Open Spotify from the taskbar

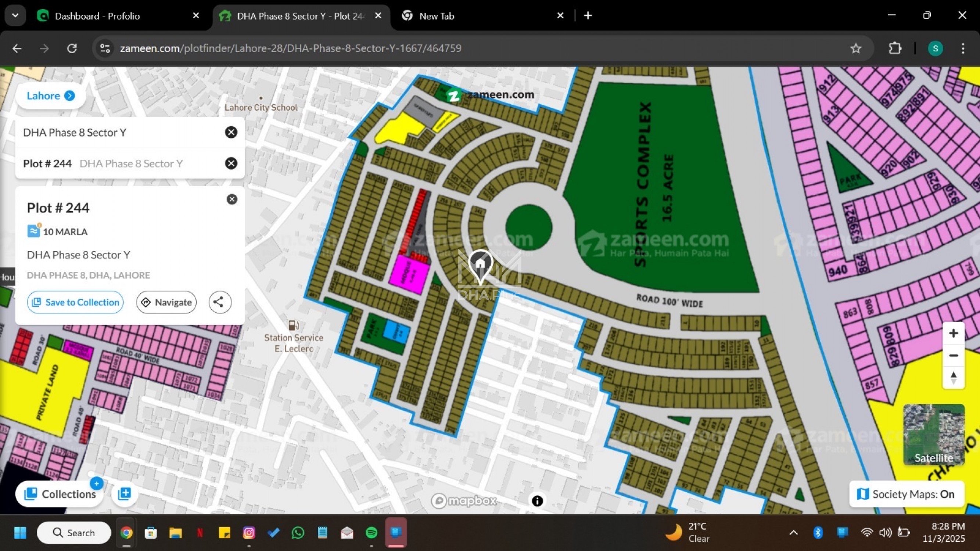[x=371, y=532]
